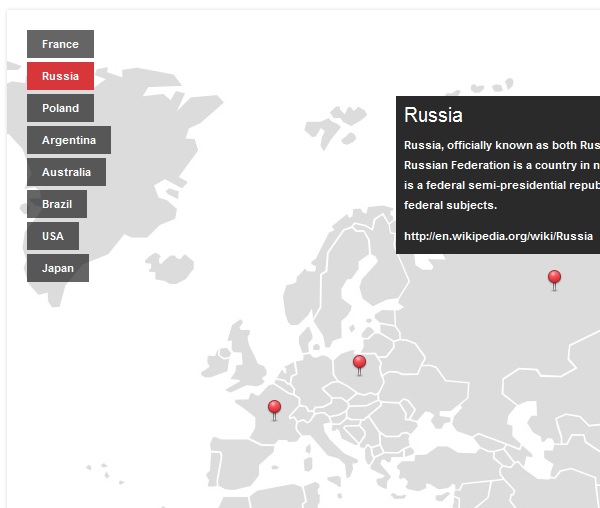Choose Poland in the country list
600x508 pixels.
(60, 108)
